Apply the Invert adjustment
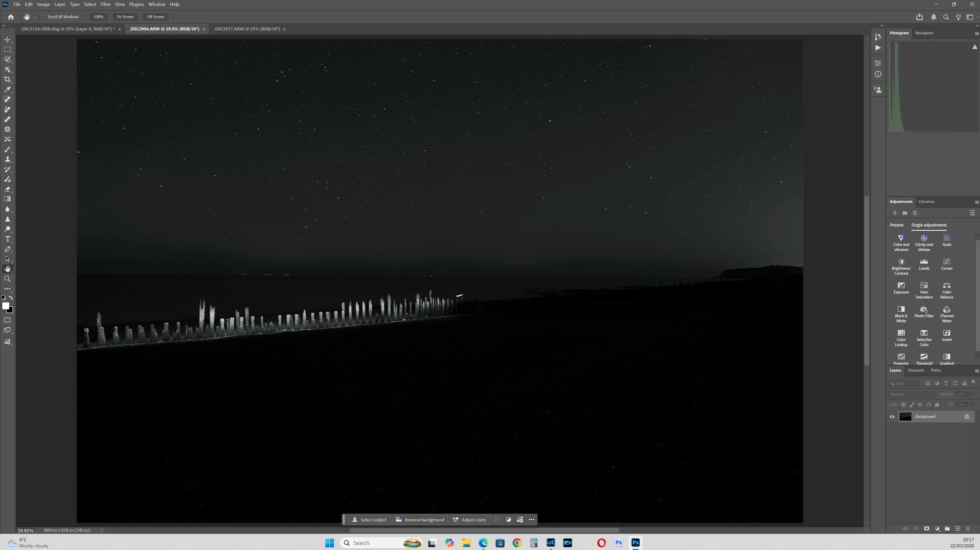The width and height of the screenshot is (980, 550). (947, 335)
